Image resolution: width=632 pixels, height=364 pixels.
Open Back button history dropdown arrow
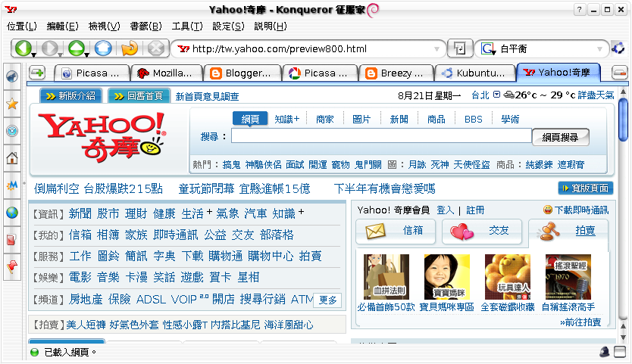click(x=33, y=54)
